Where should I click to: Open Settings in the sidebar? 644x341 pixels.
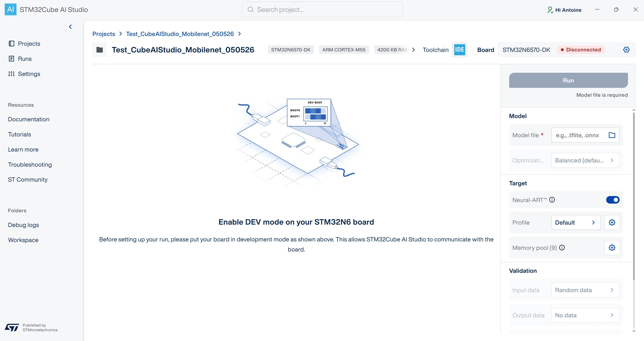click(24, 74)
